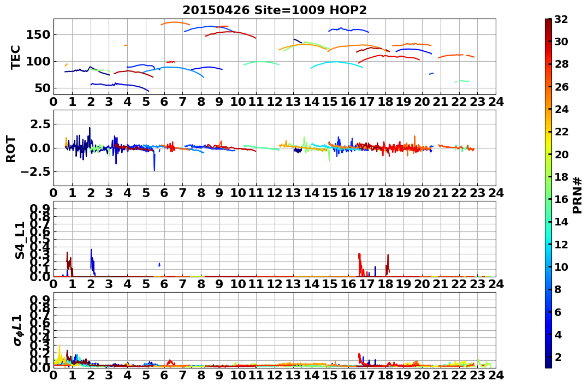The image size is (588, 387).
Task: Click colorbar tick label '2'
Action: 558,356
